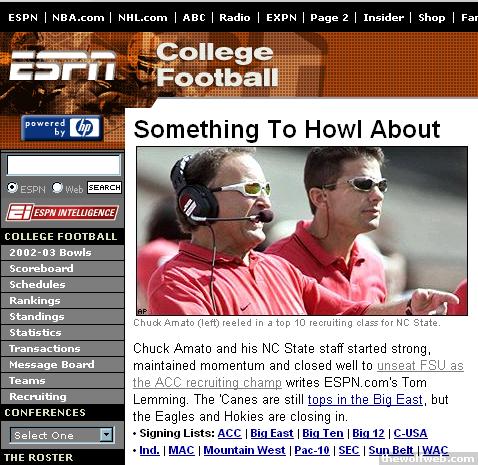Click the powered by HP badge
Viewport: 478px width, 465px height.
62,128
